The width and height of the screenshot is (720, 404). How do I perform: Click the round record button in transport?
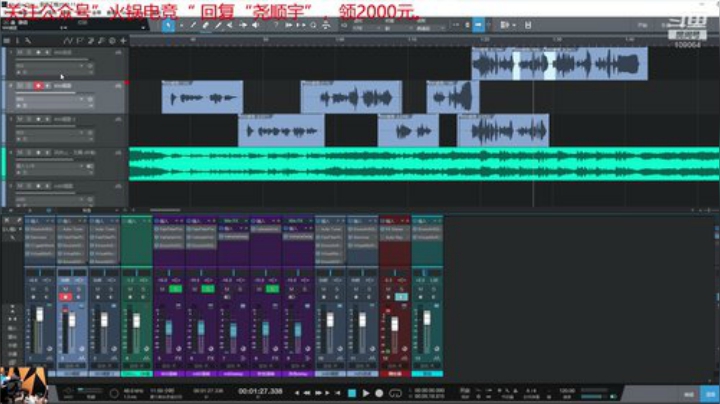click(379, 393)
